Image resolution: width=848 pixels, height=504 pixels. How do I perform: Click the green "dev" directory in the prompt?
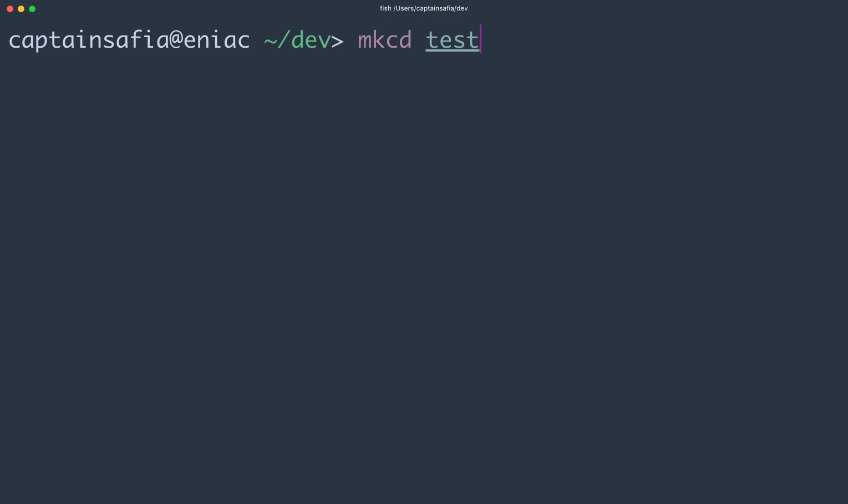point(311,40)
